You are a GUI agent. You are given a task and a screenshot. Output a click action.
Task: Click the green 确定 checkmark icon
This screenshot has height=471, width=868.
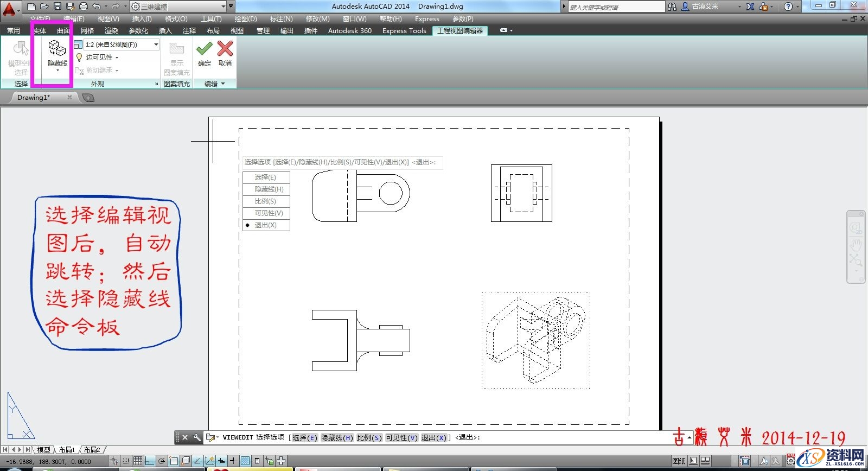205,49
